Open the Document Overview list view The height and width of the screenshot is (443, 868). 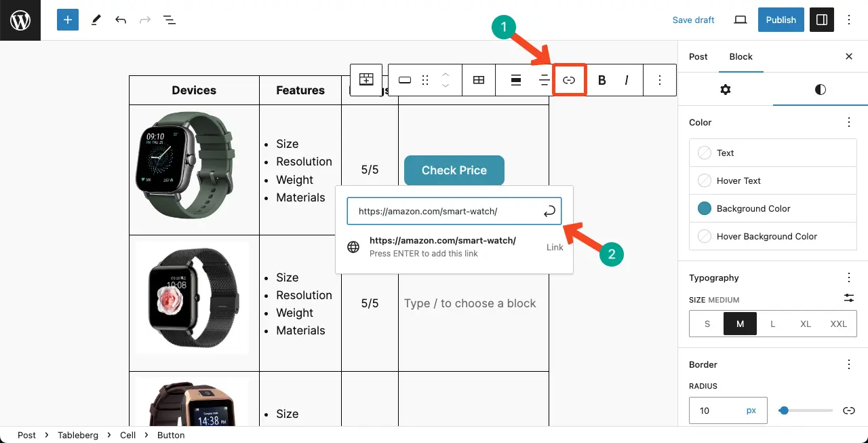tap(170, 20)
